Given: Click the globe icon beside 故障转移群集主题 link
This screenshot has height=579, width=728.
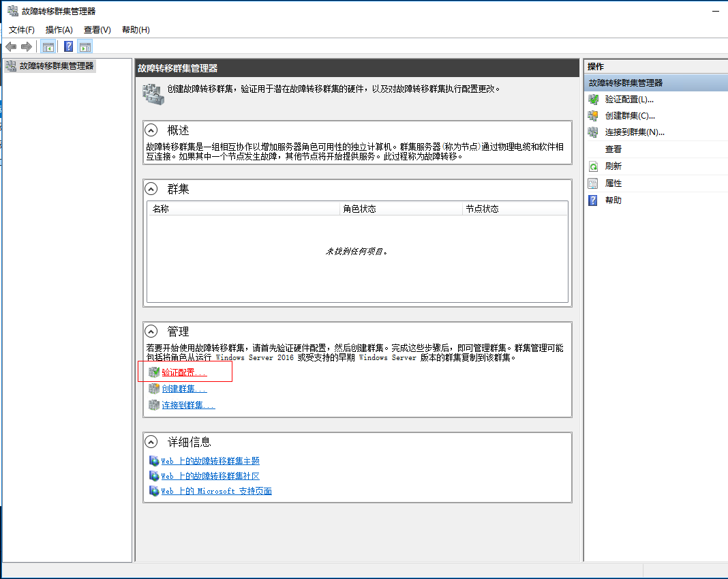Looking at the screenshot, I should click(x=153, y=461).
